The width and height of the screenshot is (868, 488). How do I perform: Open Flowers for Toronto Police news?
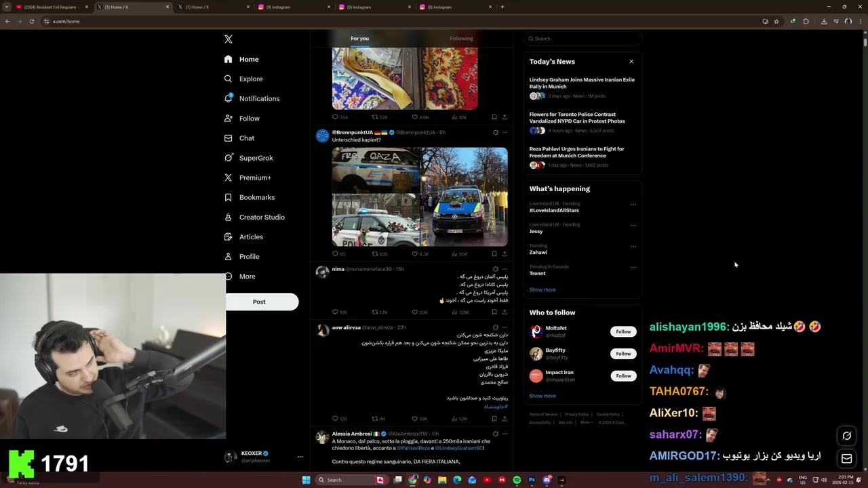(582, 122)
